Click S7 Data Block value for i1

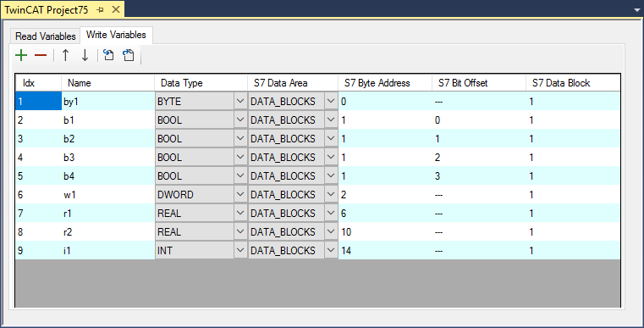573,250
